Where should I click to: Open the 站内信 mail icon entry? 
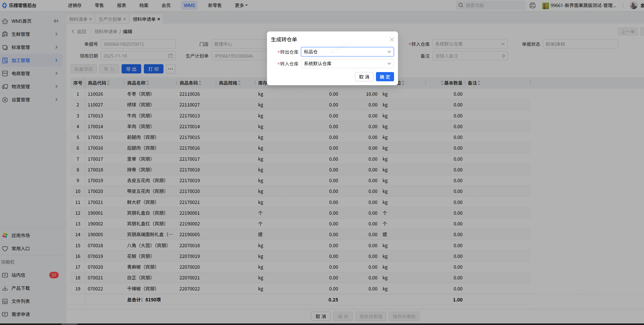coord(5,275)
